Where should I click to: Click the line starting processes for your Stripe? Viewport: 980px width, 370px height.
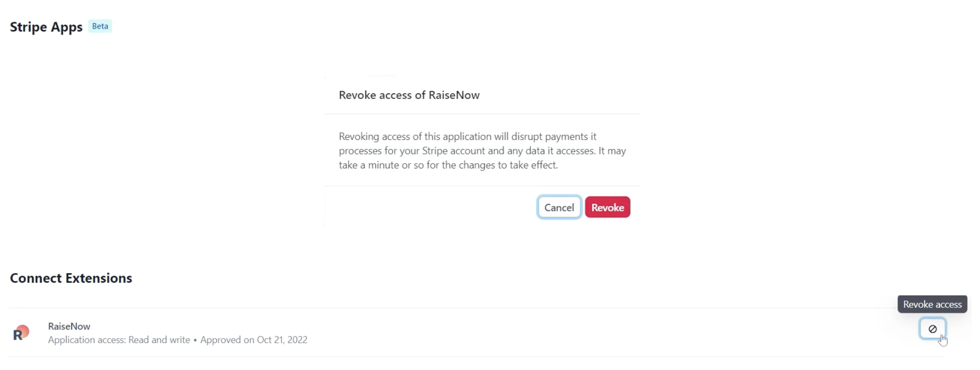(482, 151)
